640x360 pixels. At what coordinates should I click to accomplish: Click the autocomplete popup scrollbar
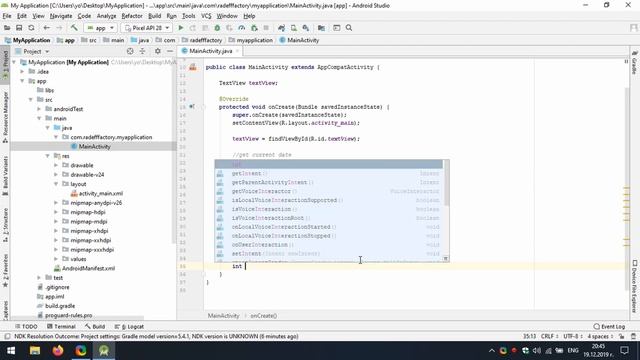point(447,184)
